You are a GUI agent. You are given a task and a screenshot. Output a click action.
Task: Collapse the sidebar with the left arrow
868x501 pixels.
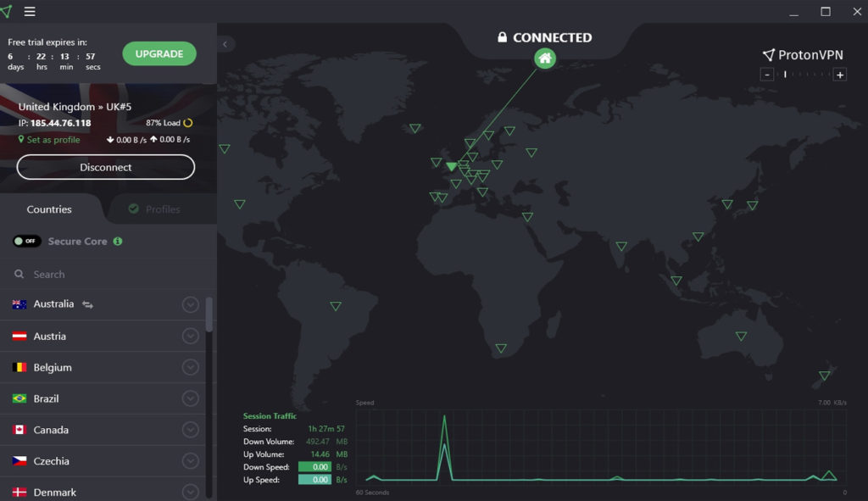click(x=225, y=44)
